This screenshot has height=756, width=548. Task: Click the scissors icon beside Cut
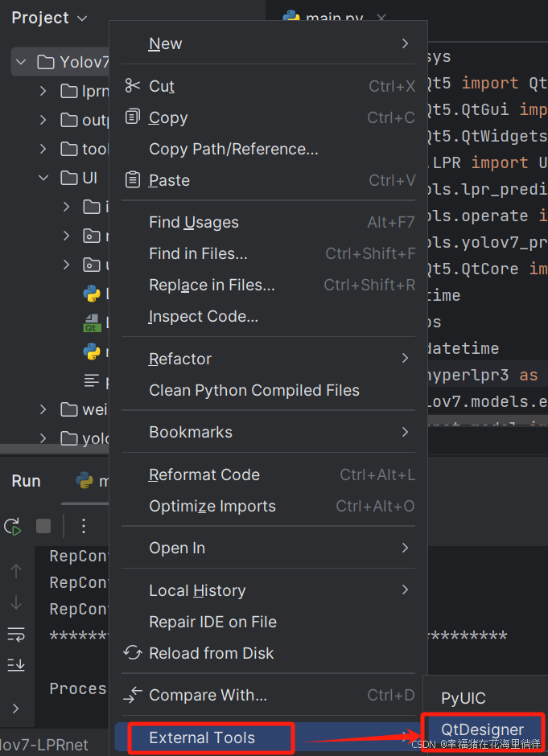pos(131,86)
